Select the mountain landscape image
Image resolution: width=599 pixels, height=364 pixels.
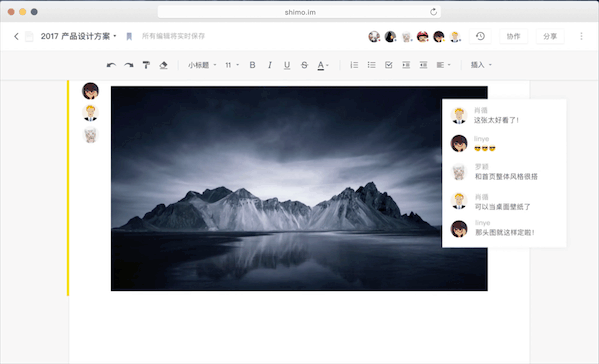tap(275, 188)
